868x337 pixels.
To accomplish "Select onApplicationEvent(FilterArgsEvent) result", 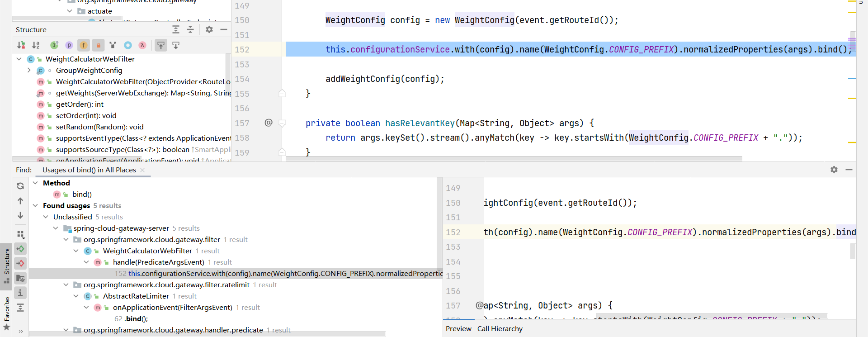I will [x=172, y=307].
